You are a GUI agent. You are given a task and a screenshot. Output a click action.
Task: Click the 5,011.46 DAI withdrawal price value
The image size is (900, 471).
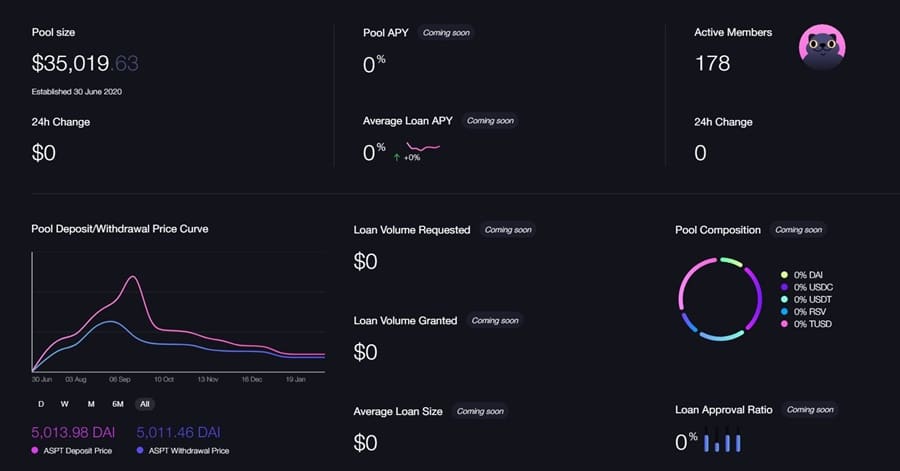click(x=178, y=433)
